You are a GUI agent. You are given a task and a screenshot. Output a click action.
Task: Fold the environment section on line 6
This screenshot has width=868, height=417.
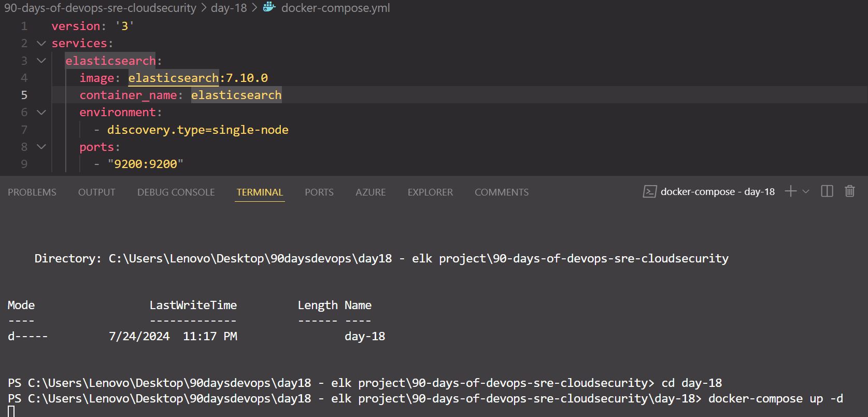[x=41, y=112]
